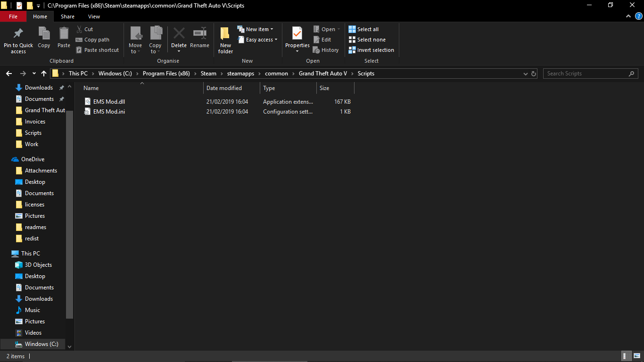
Task: Go up one folder level arrow
Action: click(x=44, y=74)
